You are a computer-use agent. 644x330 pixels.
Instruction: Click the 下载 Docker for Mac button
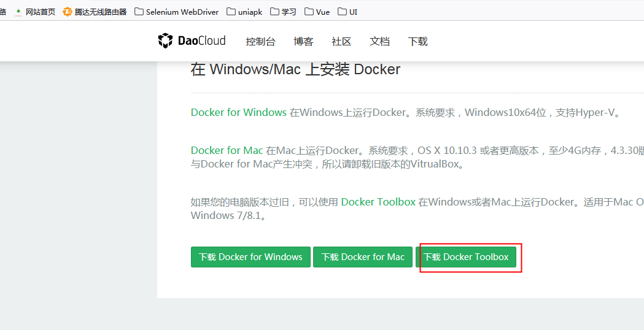click(363, 257)
